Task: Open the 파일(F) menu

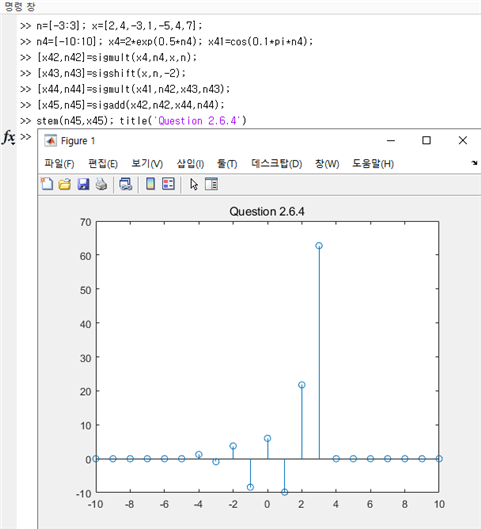Action: point(59,164)
